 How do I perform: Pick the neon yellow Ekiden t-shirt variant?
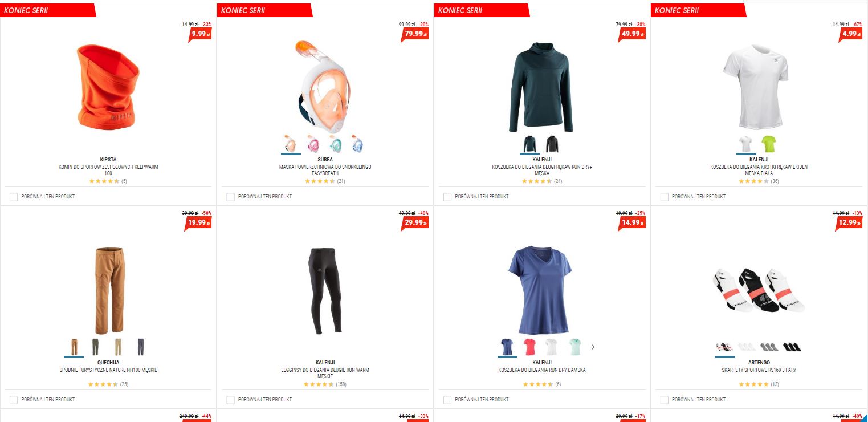pos(769,144)
